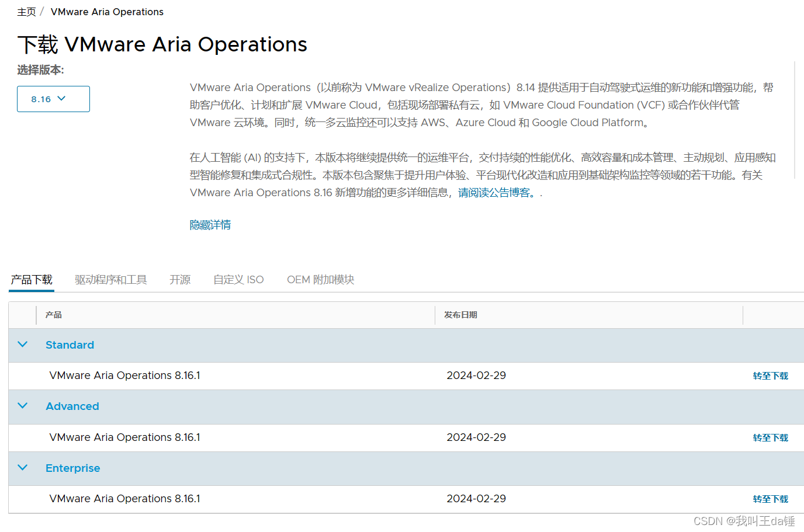Click the 2024-02-29 date in the Standard row

click(x=476, y=375)
